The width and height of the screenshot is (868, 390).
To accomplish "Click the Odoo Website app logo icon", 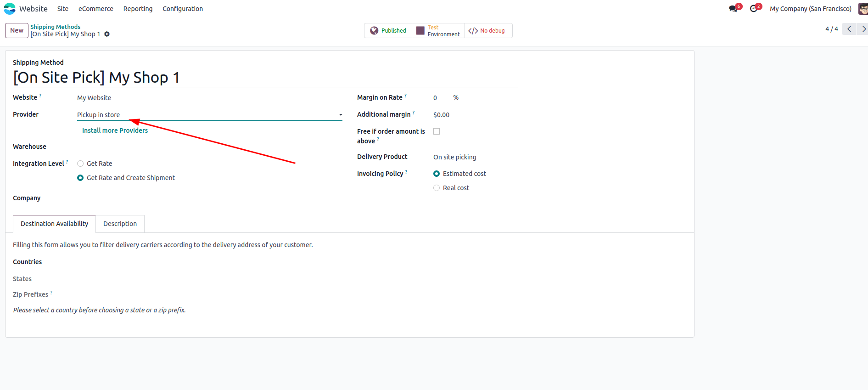I will (x=10, y=9).
